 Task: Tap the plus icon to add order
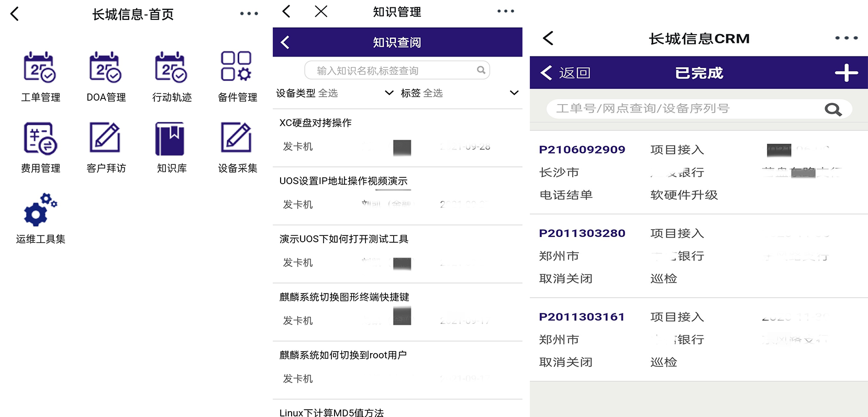tap(845, 73)
